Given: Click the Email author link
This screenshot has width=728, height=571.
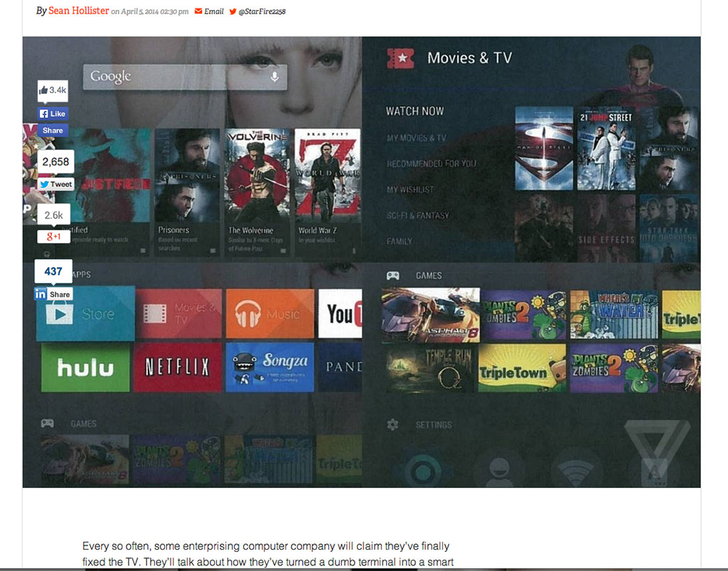Looking at the screenshot, I should tap(209, 11).
